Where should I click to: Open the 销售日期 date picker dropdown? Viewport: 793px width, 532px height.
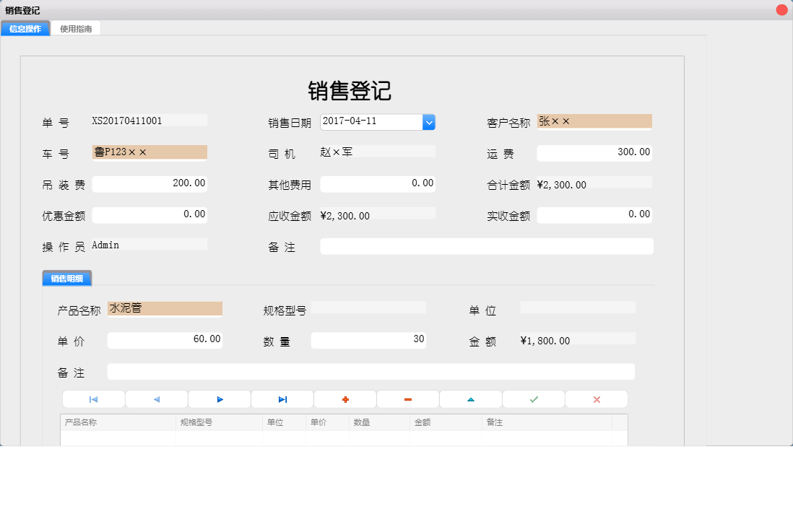[429, 121]
